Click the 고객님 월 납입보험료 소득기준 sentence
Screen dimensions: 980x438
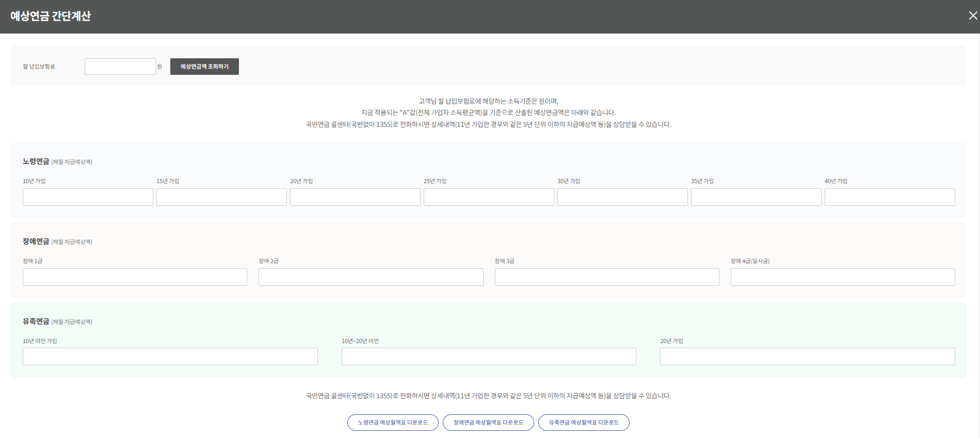[488, 101]
